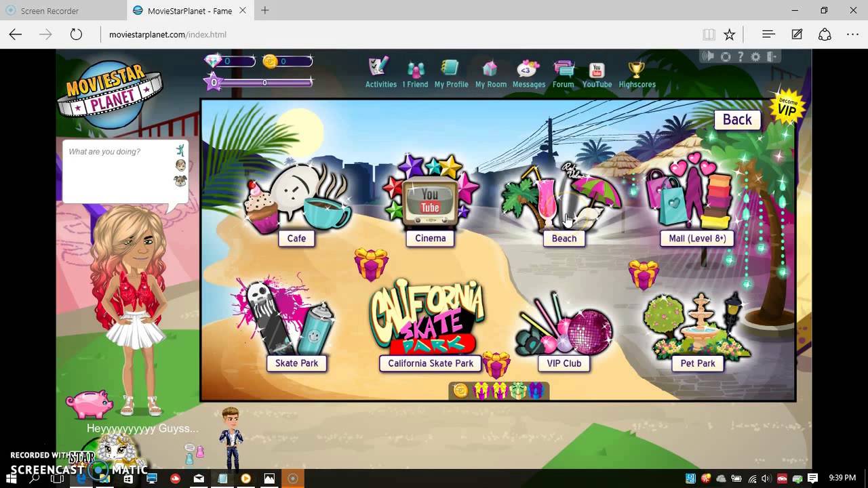Click the diamonds counter
The height and width of the screenshot is (488, 868).
(231, 62)
